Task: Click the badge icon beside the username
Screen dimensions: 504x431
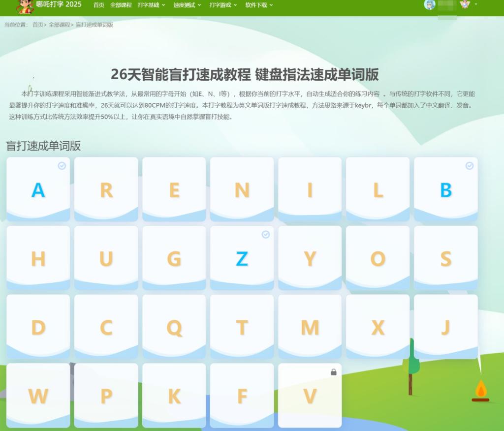Action: click(x=465, y=5)
